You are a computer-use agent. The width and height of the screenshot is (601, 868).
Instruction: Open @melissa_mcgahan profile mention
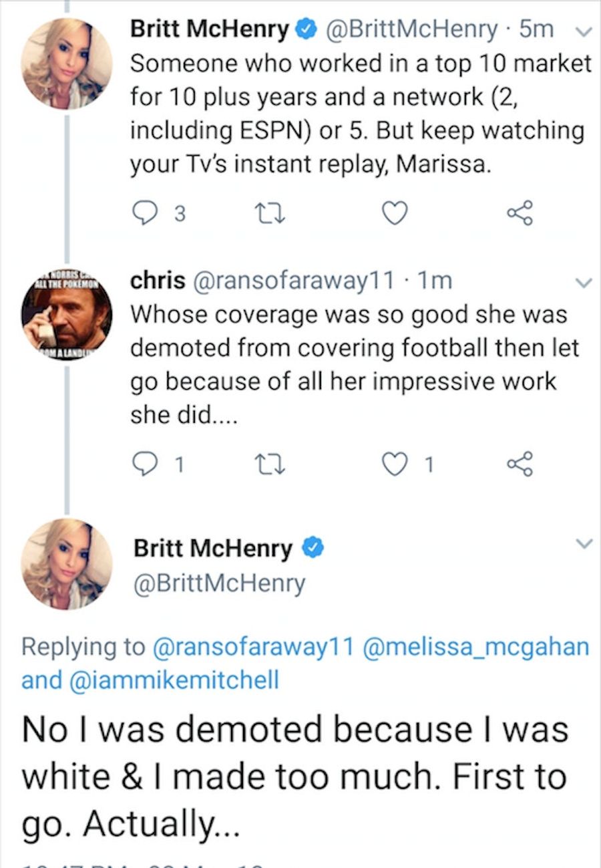475,646
